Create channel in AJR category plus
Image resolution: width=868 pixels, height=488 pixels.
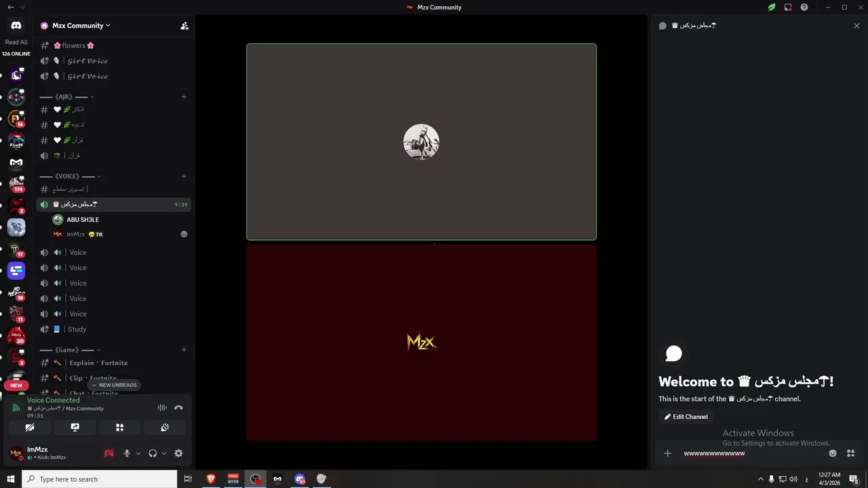coord(184,97)
